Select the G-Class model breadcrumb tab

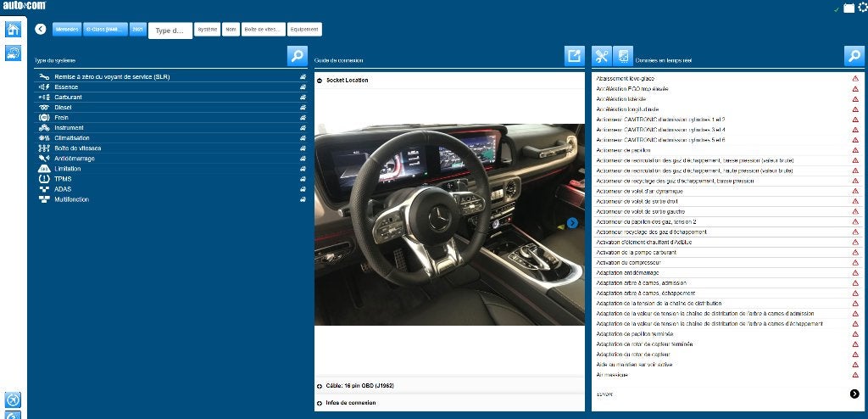tap(106, 30)
